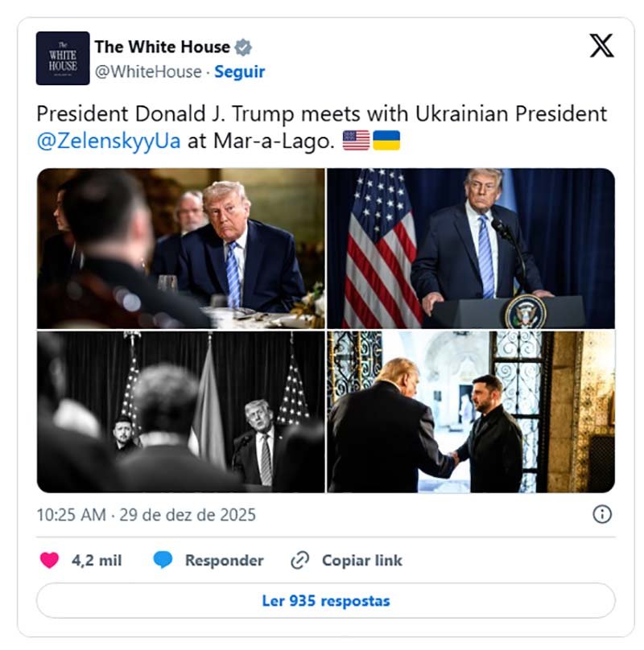644x650 pixels.
Task: Follow the account via Seguir
Action: tap(239, 72)
